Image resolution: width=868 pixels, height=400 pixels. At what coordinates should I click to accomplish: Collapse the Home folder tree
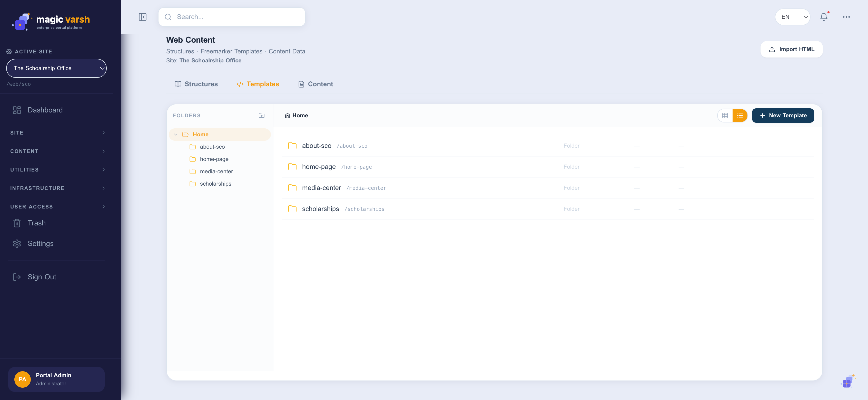[175, 135]
